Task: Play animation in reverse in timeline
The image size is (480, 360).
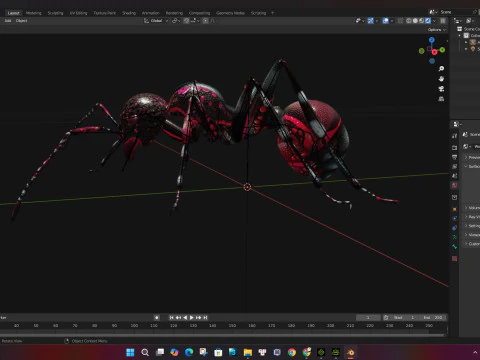Action: point(185,318)
